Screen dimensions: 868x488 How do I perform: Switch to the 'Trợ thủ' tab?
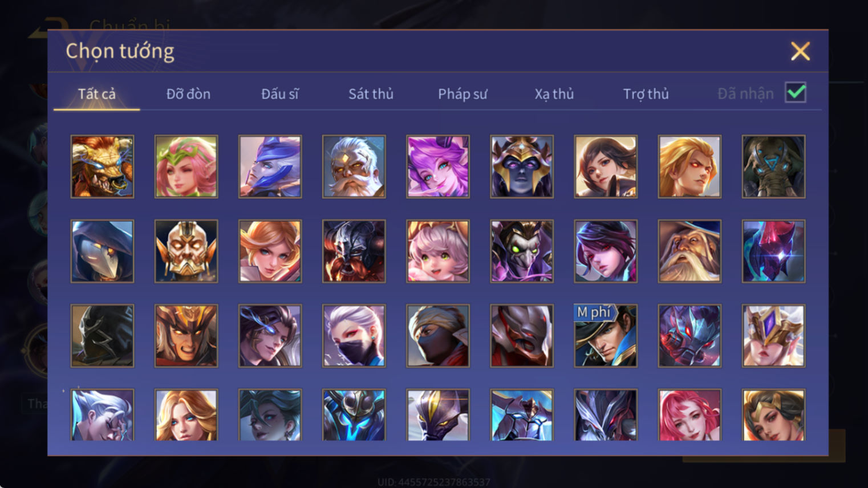pos(646,94)
